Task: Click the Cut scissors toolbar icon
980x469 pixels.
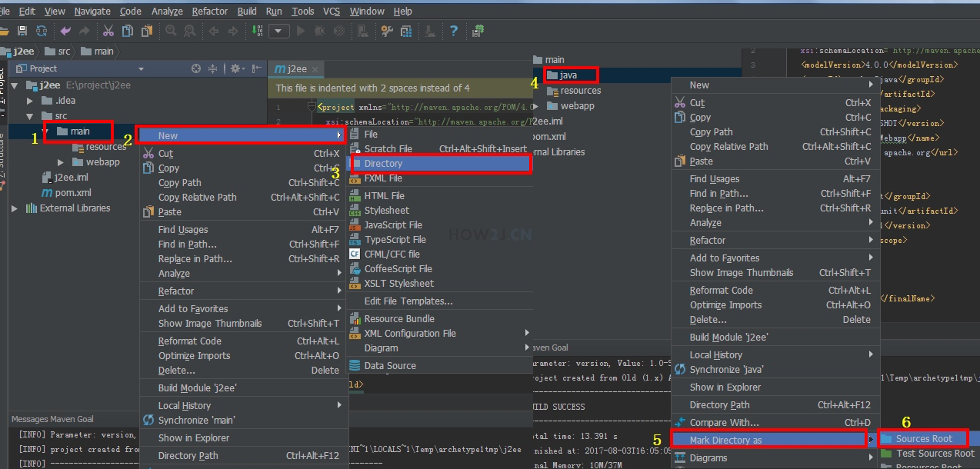Action: coord(108,31)
